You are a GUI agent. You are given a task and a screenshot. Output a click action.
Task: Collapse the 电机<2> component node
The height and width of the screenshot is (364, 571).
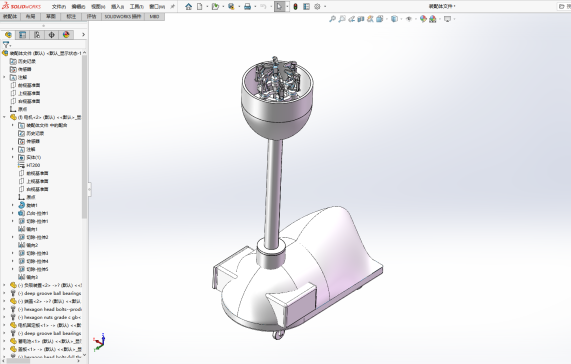(x=4, y=117)
